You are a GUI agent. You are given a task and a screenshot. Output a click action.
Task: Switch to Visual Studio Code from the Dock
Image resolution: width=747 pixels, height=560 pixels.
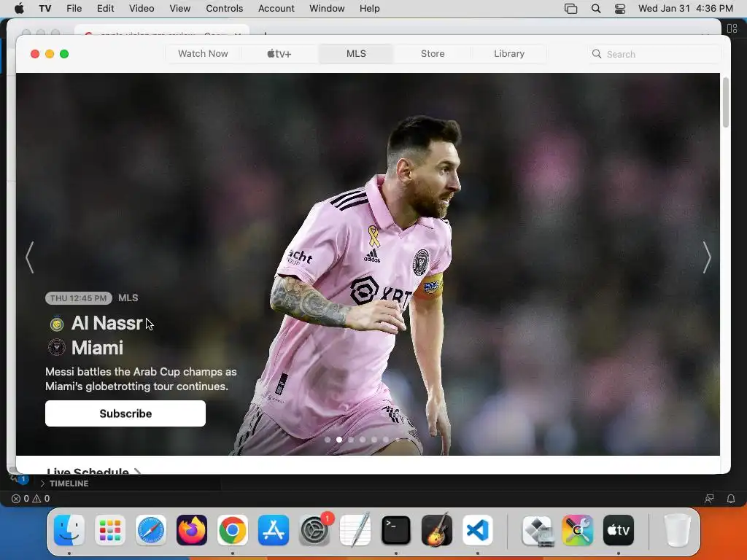click(x=478, y=530)
